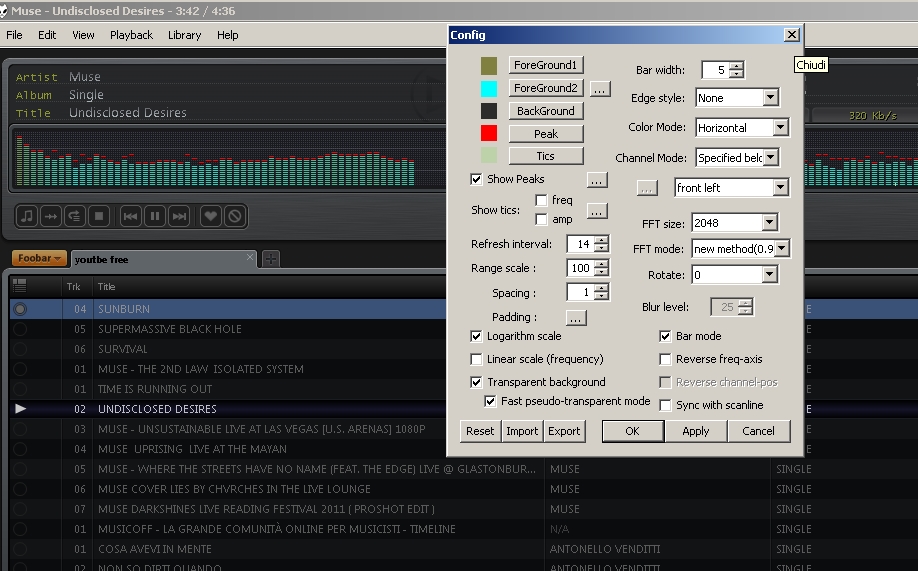Click the Export button
The image size is (918, 571).
click(564, 431)
